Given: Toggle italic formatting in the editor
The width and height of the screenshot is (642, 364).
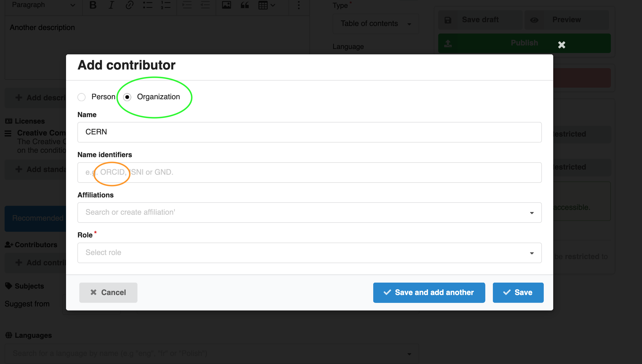Looking at the screenshot, I should tap(111, 5).
